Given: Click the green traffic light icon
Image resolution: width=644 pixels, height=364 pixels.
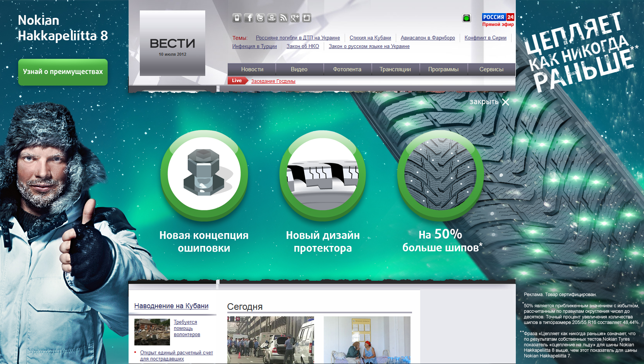Looking at the screenshot, I should click(x=467, y=18).
